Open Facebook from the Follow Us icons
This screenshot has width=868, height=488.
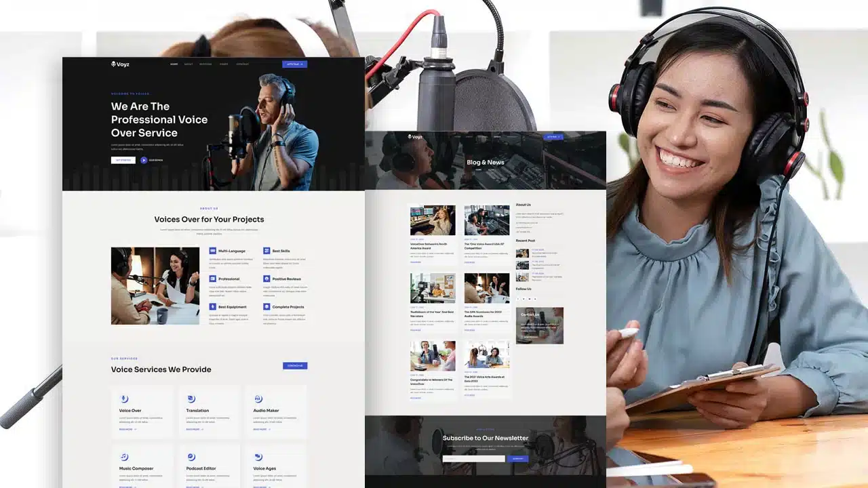click(x=518, y=299)
